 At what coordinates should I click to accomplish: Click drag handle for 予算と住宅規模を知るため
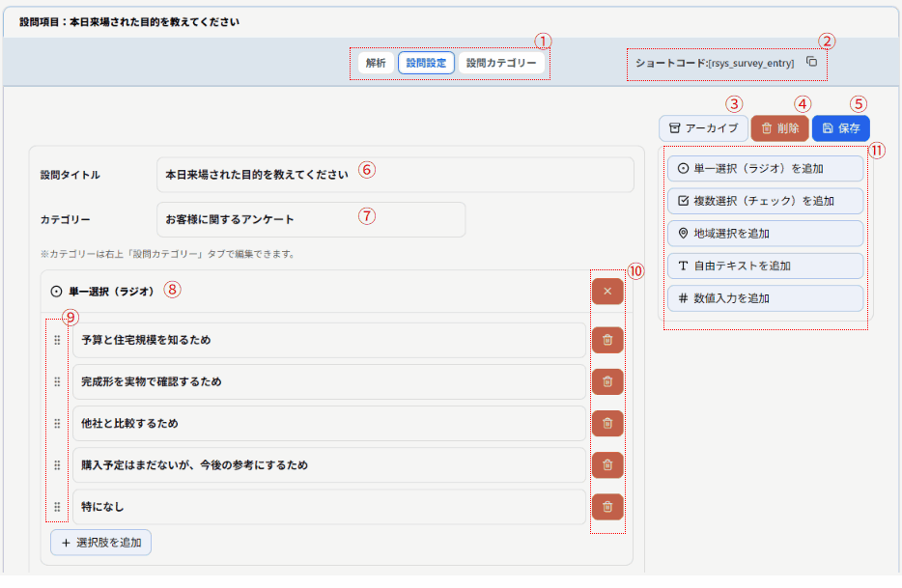click(57, 340)
